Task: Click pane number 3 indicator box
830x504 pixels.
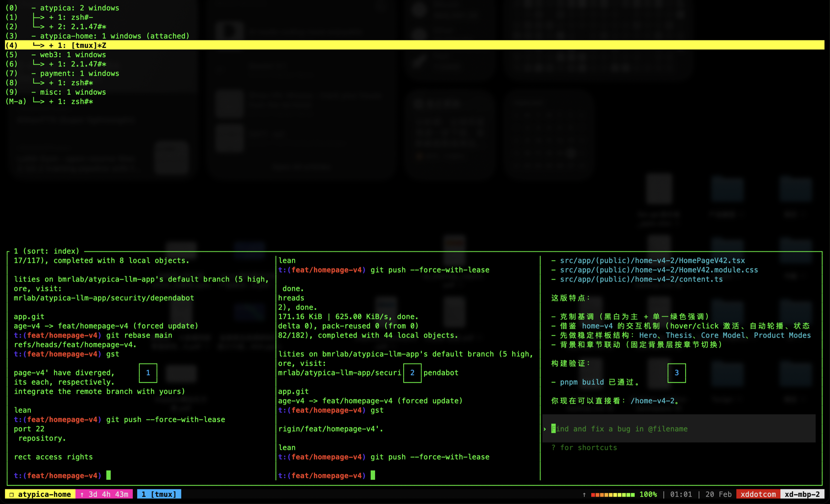Action: pos(676,373)
